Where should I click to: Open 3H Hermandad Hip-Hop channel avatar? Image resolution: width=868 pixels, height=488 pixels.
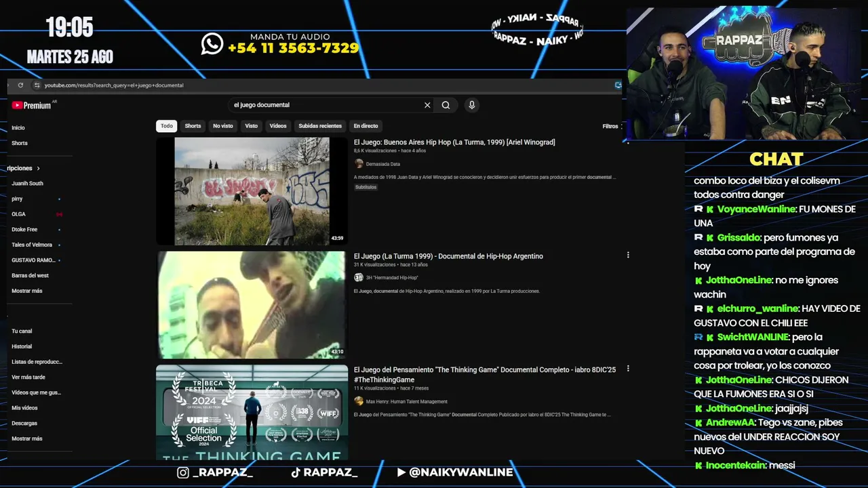[x=359, y=277]
